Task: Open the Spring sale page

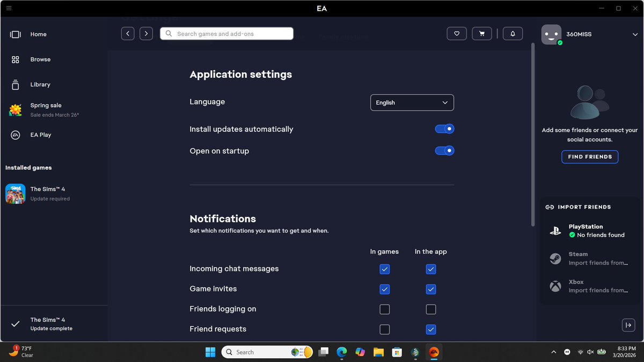Action: (54, 110)
